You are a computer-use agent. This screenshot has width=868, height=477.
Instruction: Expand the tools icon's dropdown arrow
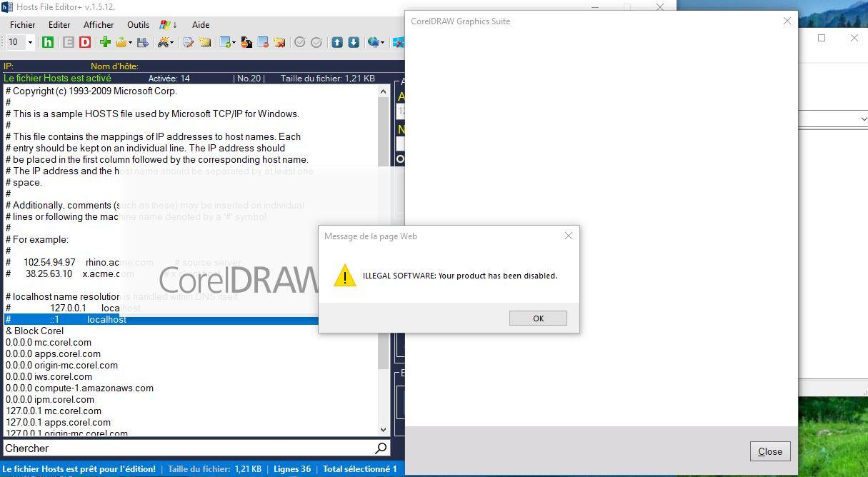point(171,42)
